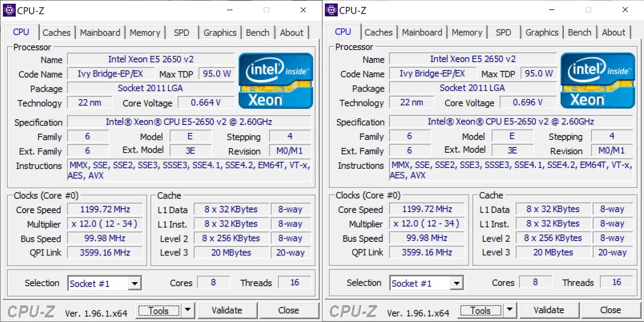Image resolution: width=644 pixels, height=322 pixels.
Task: Click CPU-Z app icon in right window title bar
Action: 331,10
